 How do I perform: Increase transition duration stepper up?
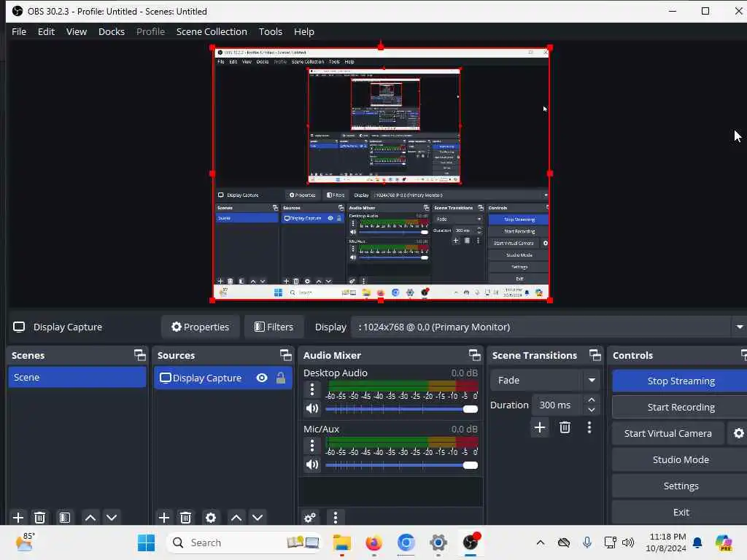[x=591, y=400]
